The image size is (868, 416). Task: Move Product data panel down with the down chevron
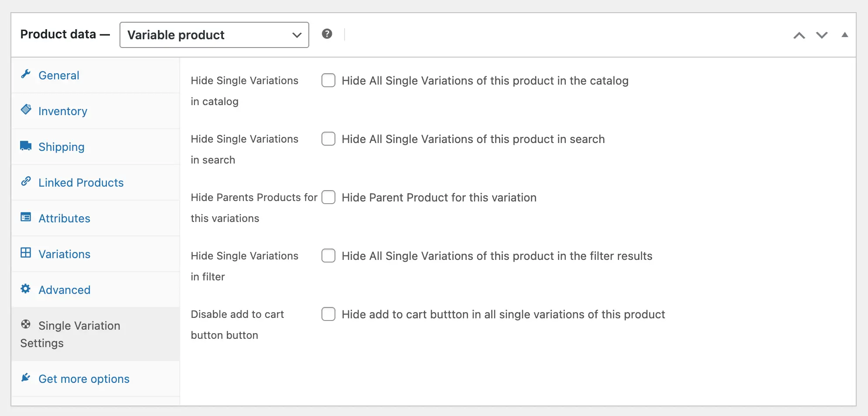(822, 35)
